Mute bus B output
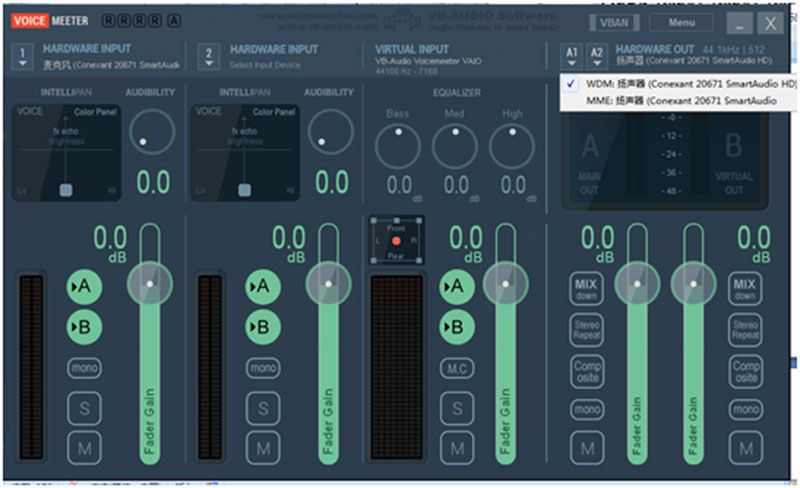This screenshot has height=488, width=800. (x=745, y=448)
